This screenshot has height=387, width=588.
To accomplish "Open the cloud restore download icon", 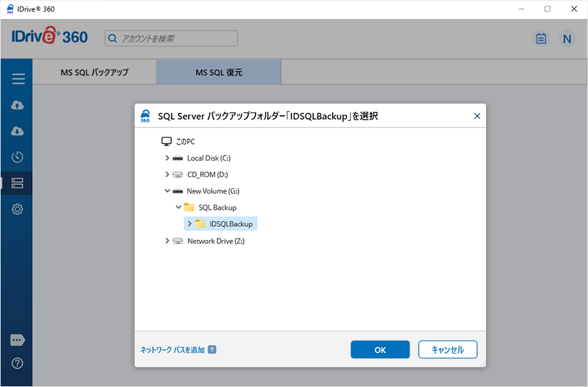I will 17,131.
